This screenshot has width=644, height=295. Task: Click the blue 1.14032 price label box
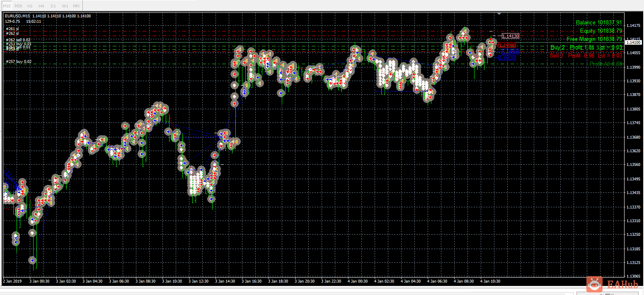pos(507,58)
